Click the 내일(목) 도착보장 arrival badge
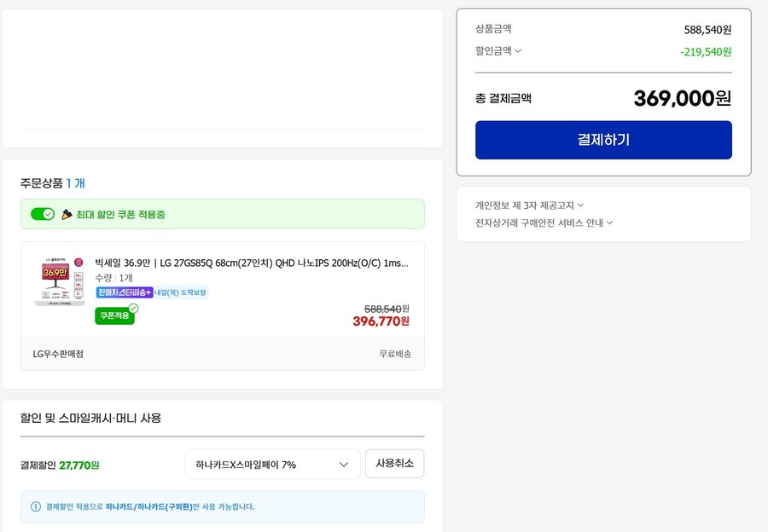This screenshot has width=768, height=532. pyautogui.click(x=179, y=293)
